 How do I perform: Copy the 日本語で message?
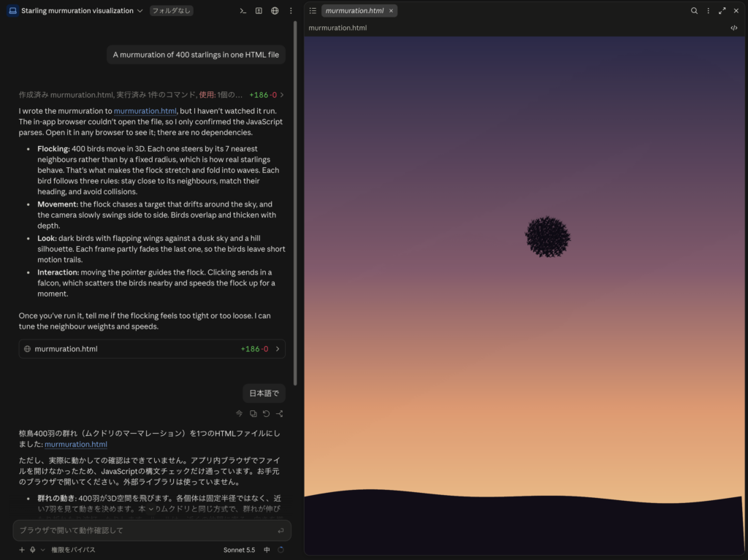click(x=253, y=413)
